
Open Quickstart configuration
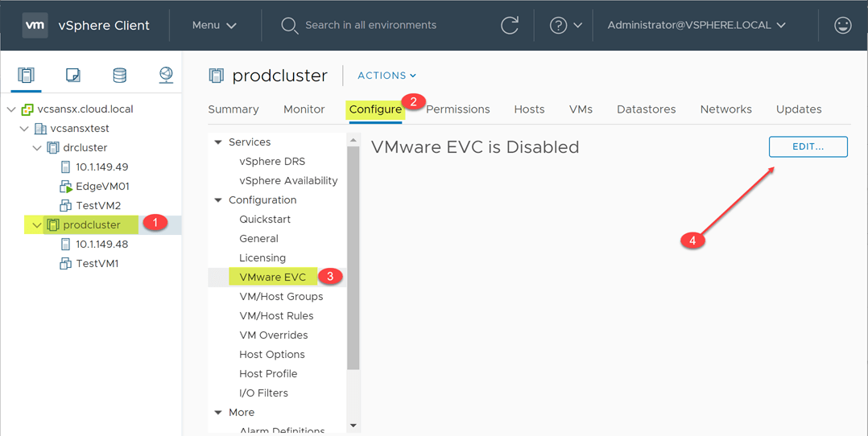click(265, 220)
